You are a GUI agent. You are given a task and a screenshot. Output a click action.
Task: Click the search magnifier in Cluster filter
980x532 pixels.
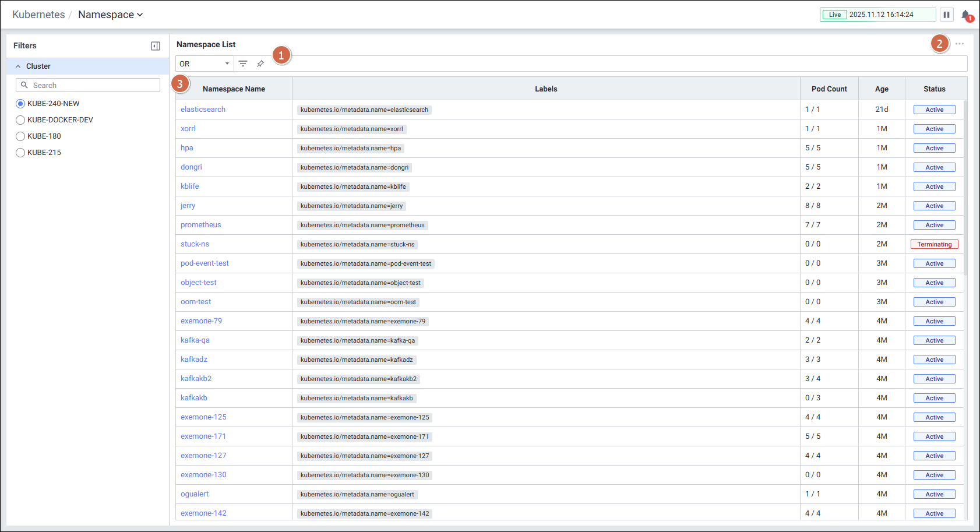[x=24, y=85]
